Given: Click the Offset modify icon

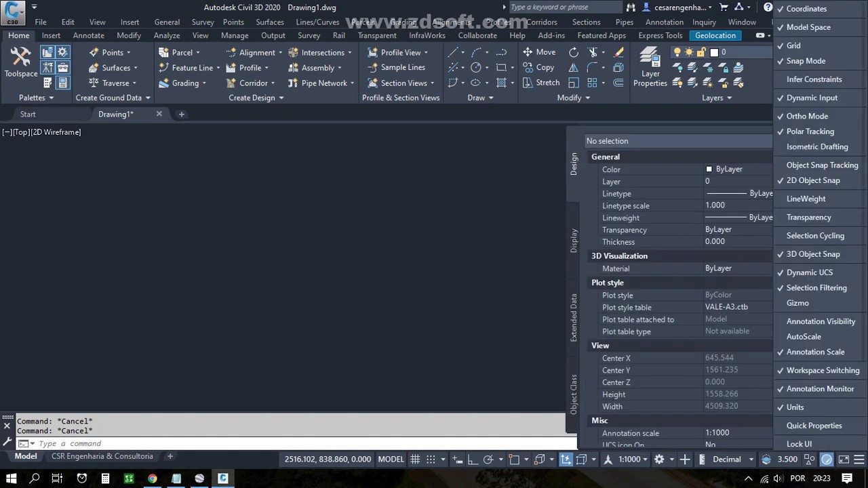Looking at the screenshot, I should click(618, 83).
